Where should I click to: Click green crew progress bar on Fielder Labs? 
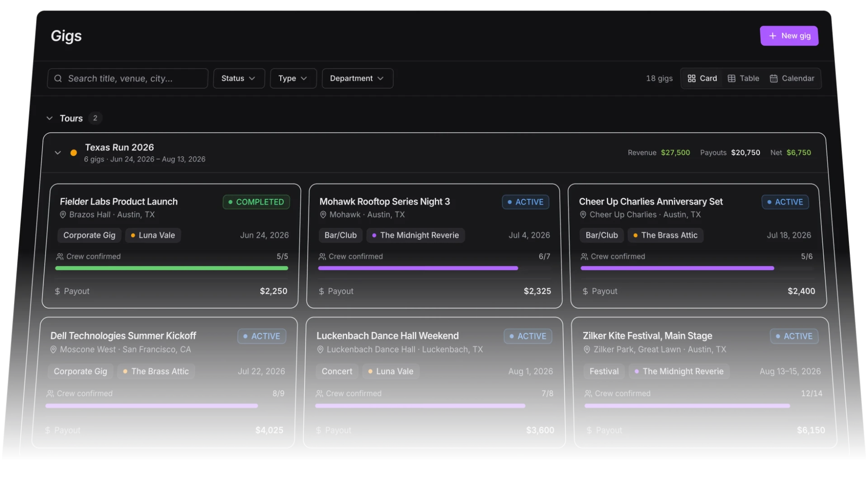coord(171,268)
